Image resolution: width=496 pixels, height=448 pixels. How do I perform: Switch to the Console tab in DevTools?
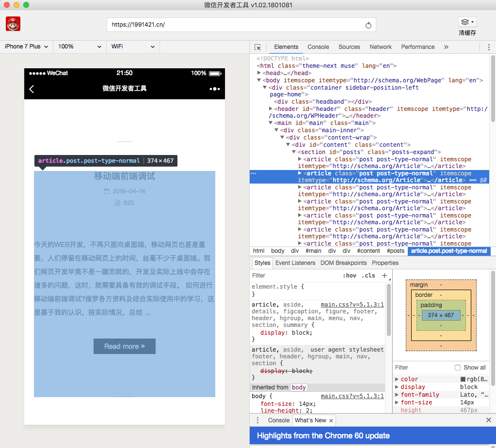point(318,47)
